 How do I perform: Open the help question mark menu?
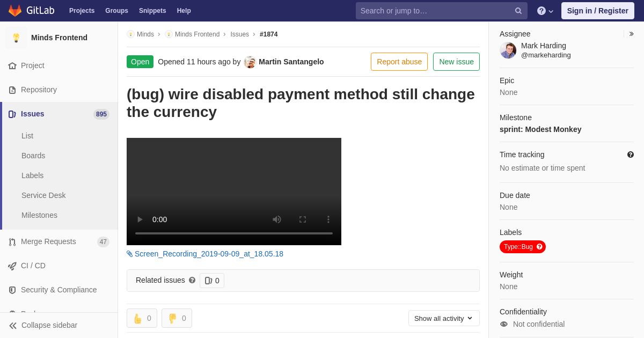[545, 11]
